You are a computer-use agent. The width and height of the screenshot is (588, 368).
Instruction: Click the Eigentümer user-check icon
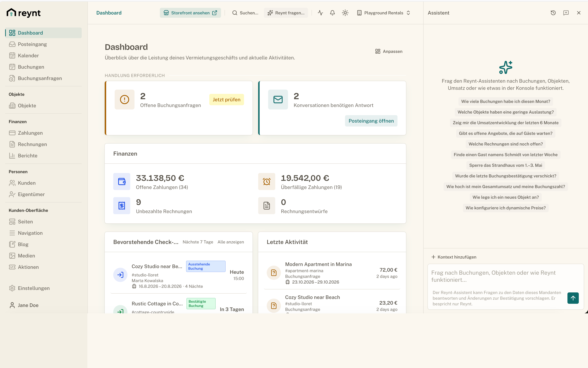pos(12,194)
